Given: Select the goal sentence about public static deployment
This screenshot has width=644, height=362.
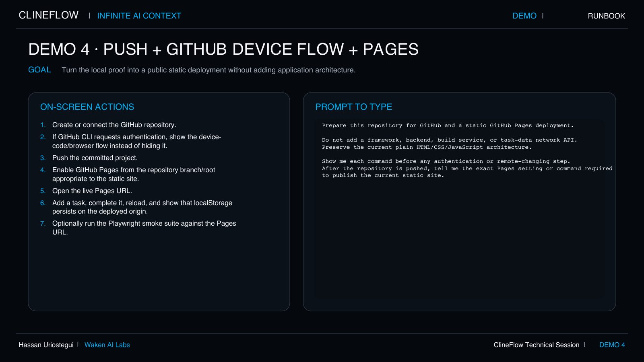Looking at the screenshot, I should pos(208,70).
